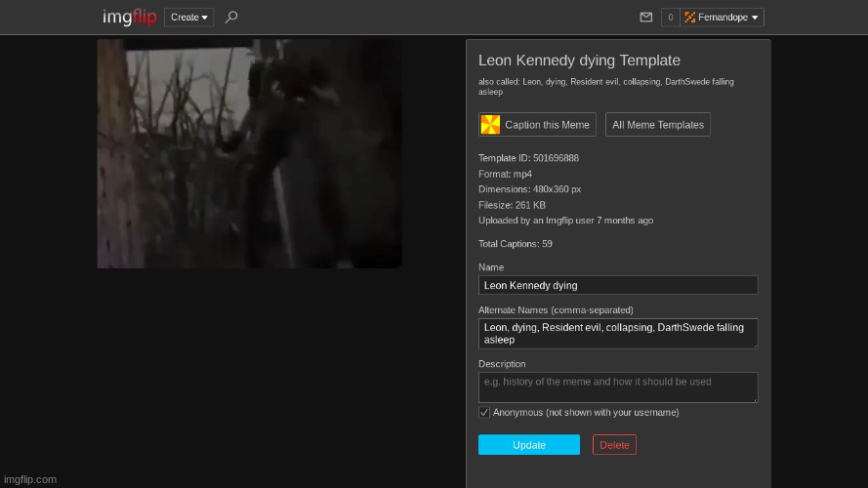Uncheck the Anonymous checkbox
Screen dimensions: 868x488
tap(484, 413)
